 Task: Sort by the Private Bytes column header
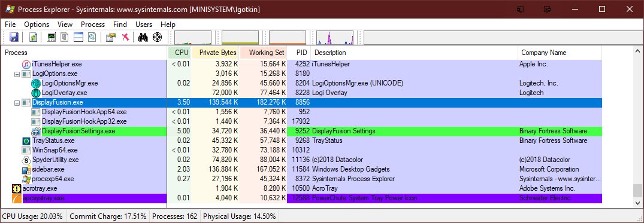[216, 53]
